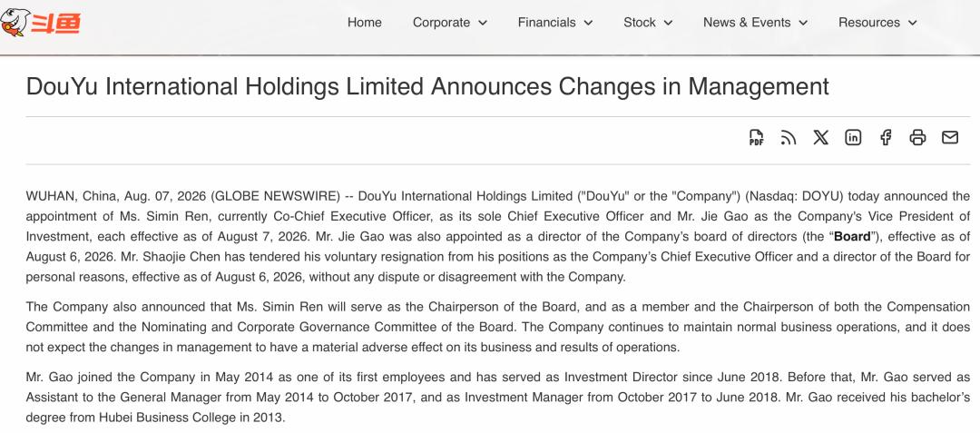Open the Corporate menu item
Screen dimensions: 980x433
tap(441, 23)
